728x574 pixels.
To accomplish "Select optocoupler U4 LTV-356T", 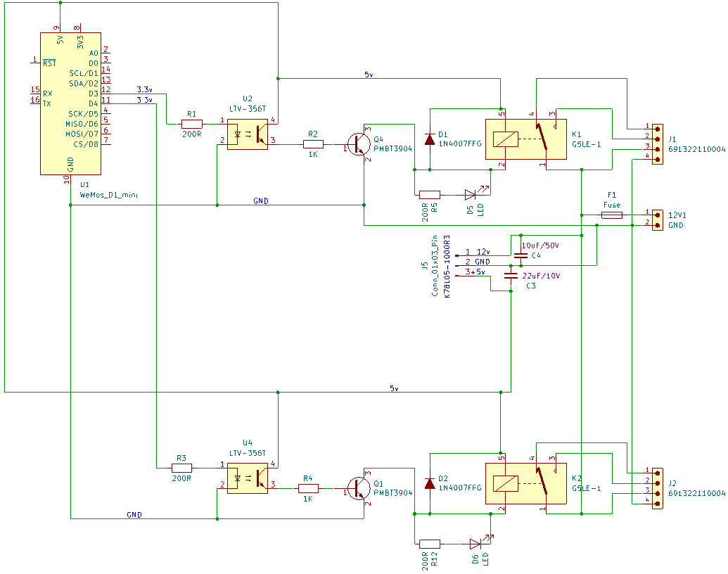I will (248, 478).
